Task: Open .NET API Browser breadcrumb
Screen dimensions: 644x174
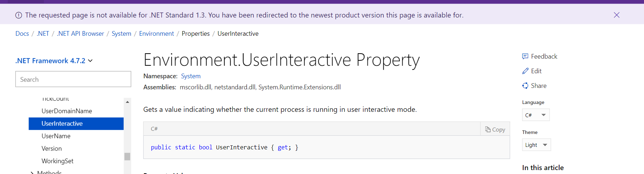Action: coord(80,34)
